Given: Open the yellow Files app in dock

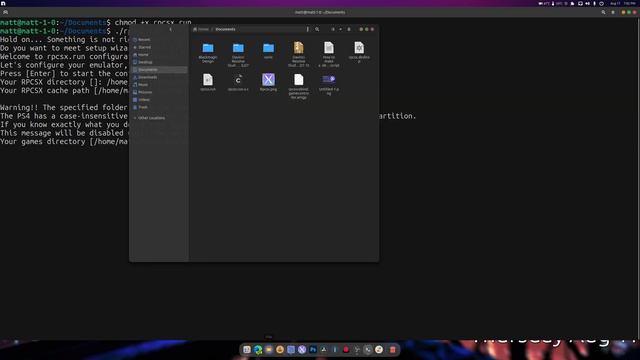Looking at the screenshot, I should point(269,350).
